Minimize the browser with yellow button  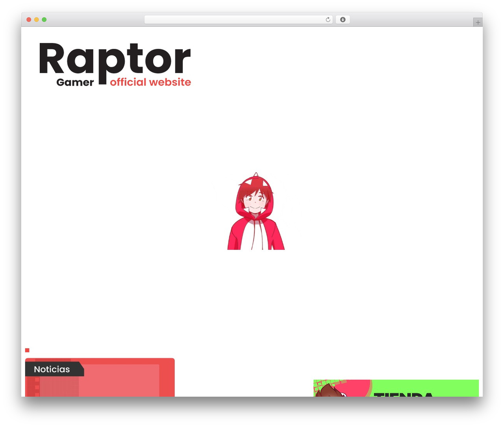coord(36,20)
